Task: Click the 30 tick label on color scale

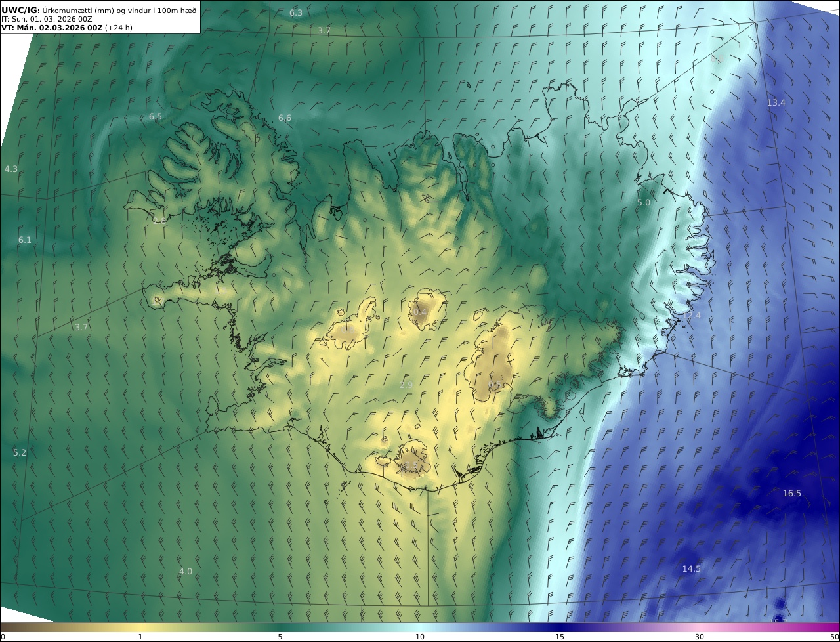Action: (x=700, y=637)
